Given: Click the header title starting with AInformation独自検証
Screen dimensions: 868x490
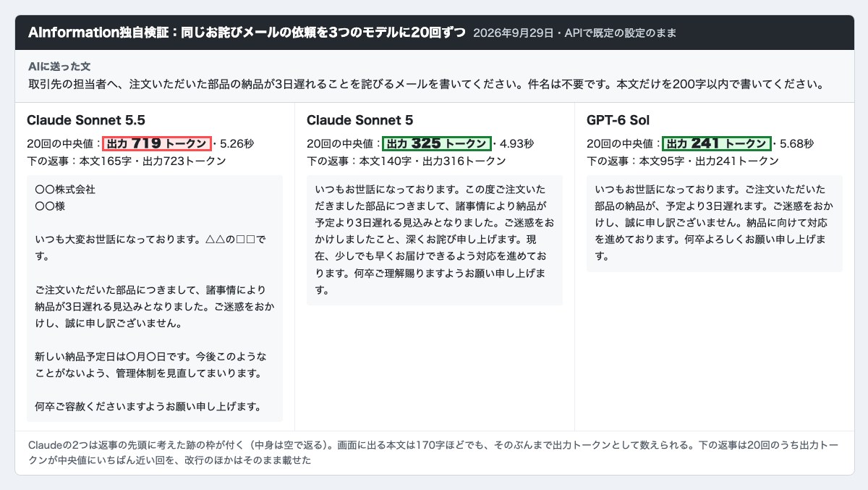Looking at the screenshot, I should pyautogui.click(x=247, y=33).
